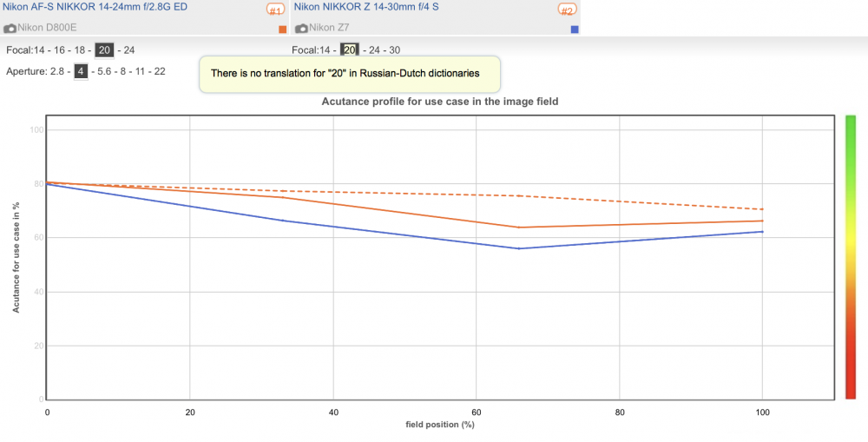Viewport: 868px width, 442px height.
Task: Select aperture 11
Action: 140,71
